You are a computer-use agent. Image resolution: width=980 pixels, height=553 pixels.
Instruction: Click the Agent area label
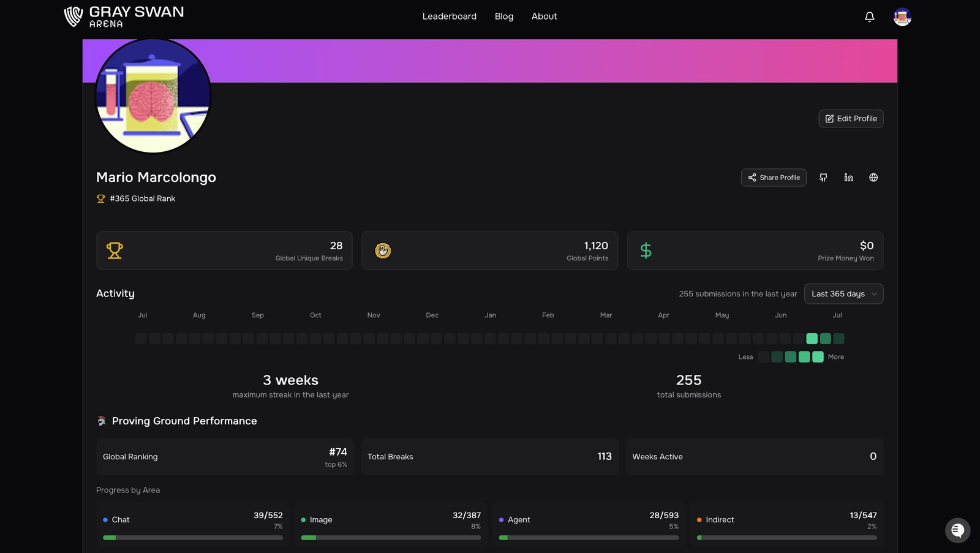pyautogui.click(x=519, y=520)
